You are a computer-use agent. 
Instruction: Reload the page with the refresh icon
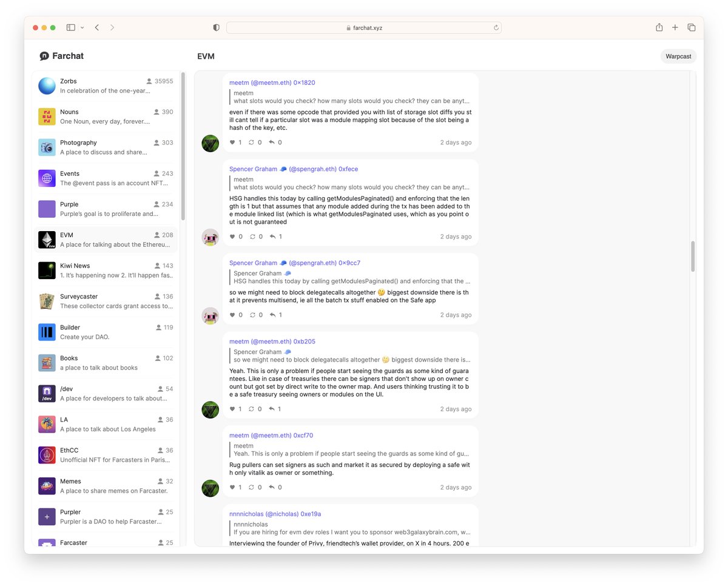point(496,27)
